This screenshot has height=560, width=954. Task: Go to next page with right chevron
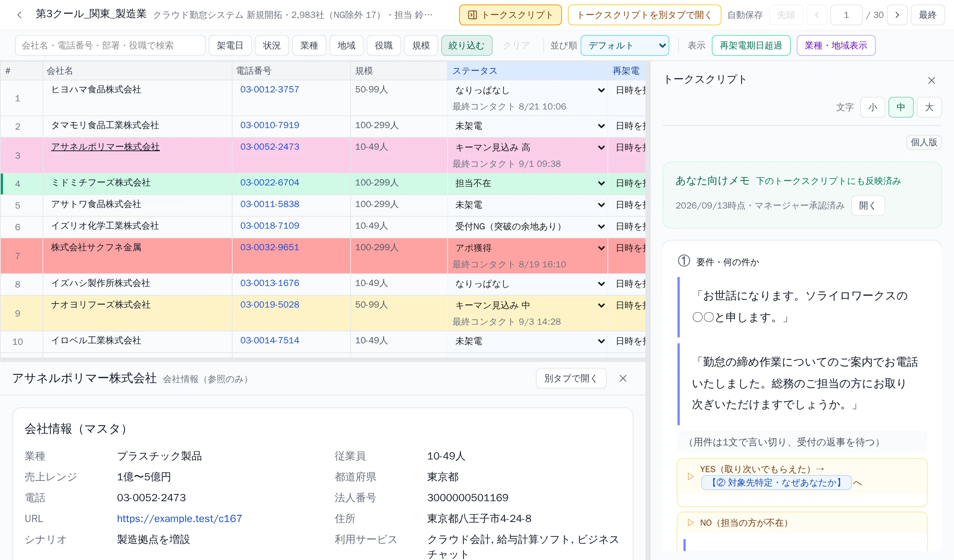tap(897, 15)
